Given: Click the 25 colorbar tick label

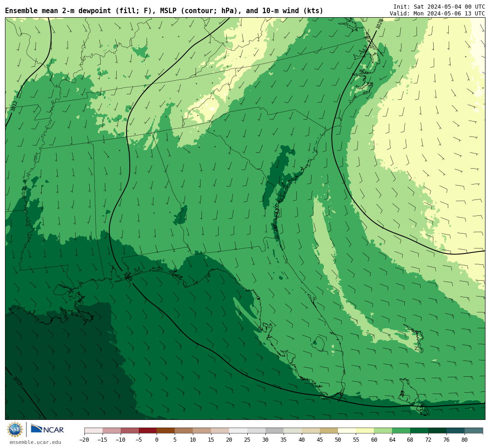Looking at the screenshot, I should point(248,440).
